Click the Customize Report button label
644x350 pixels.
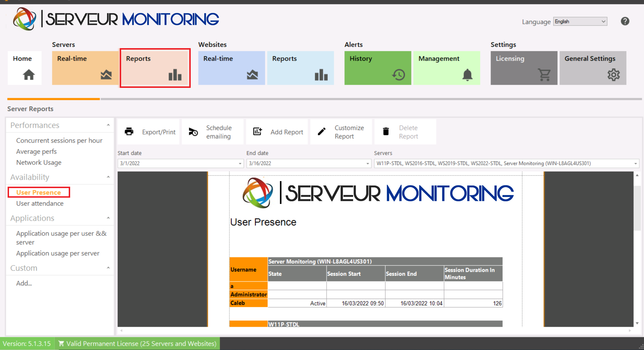tap(349, 132)
